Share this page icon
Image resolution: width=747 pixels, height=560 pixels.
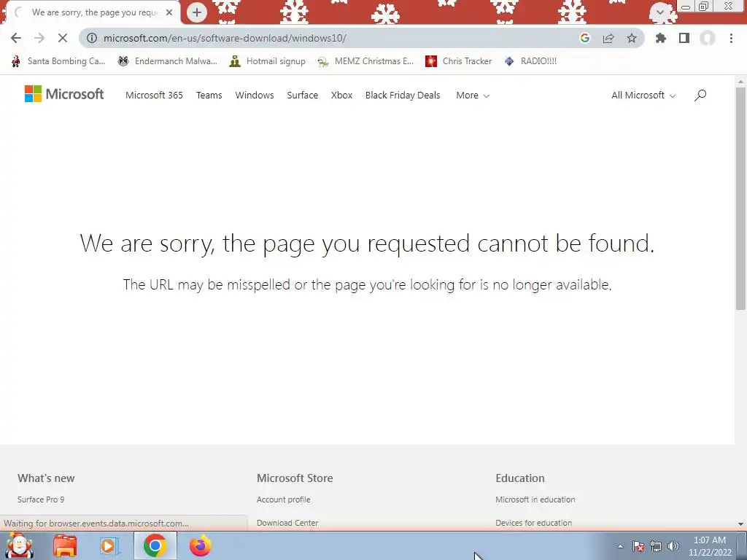click(x=608, y=38)
